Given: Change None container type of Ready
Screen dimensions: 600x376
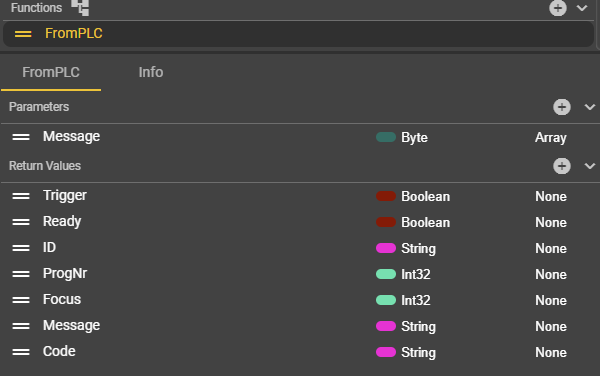Looking at the screenshot, I should click(551, 223).
